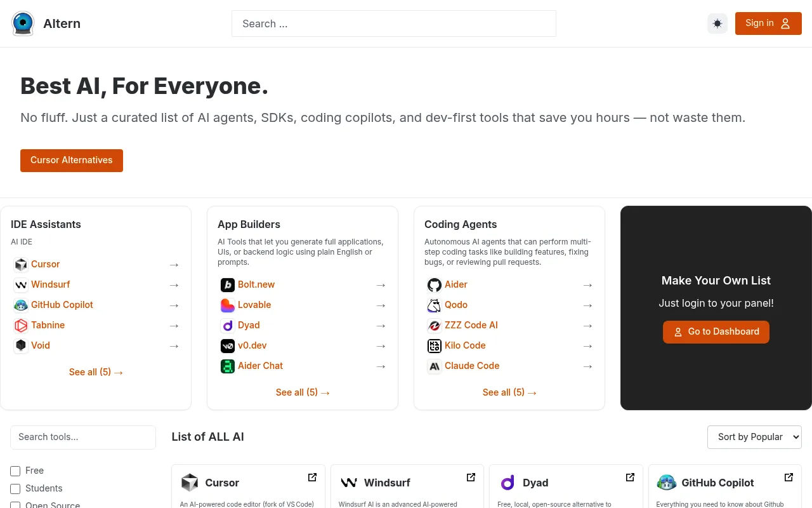The width and height of the screenshot is (812, 508).
Task: Expand See all (5) under Coding Agents
Action: [x=509, y=392]
